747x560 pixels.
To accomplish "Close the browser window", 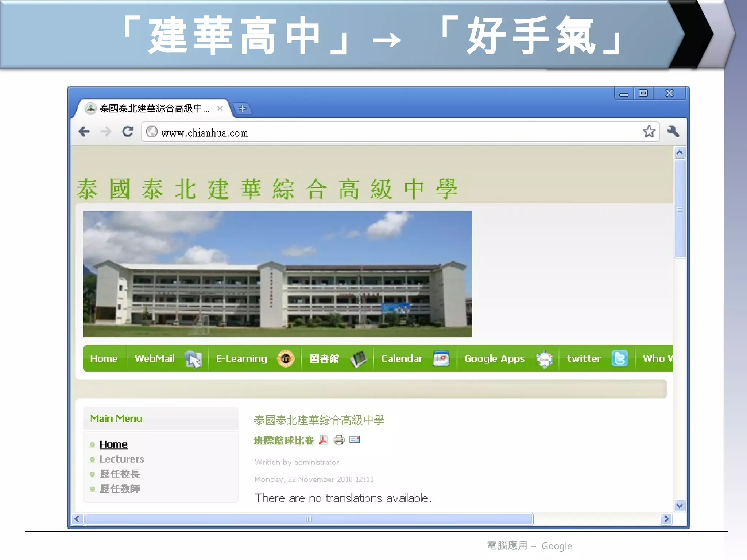I will 669,93.
